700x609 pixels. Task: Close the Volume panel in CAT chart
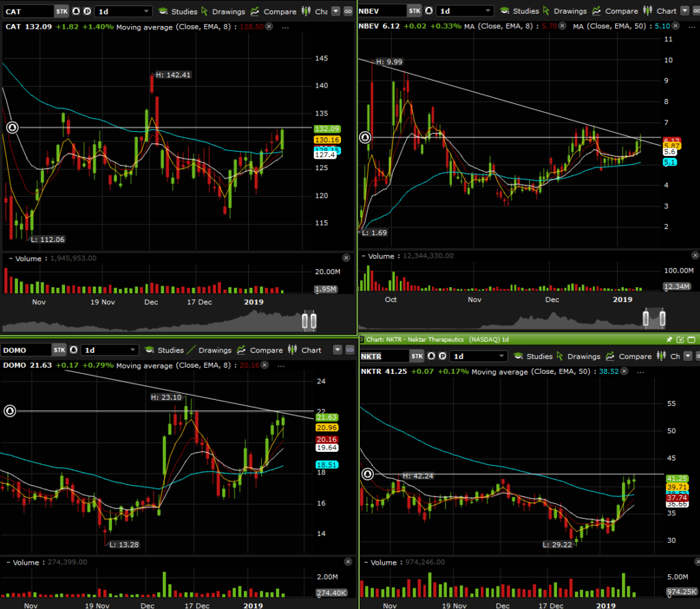click(x=346, y=258)
